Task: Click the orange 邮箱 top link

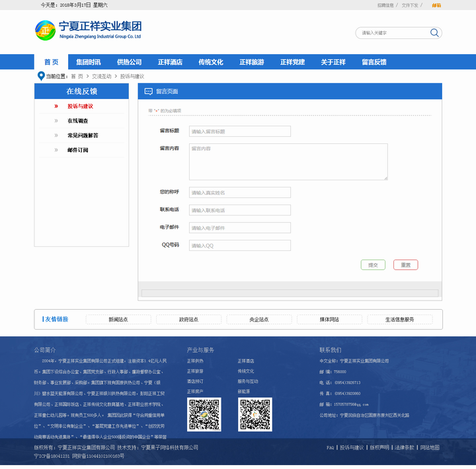Action: (436, 5)
